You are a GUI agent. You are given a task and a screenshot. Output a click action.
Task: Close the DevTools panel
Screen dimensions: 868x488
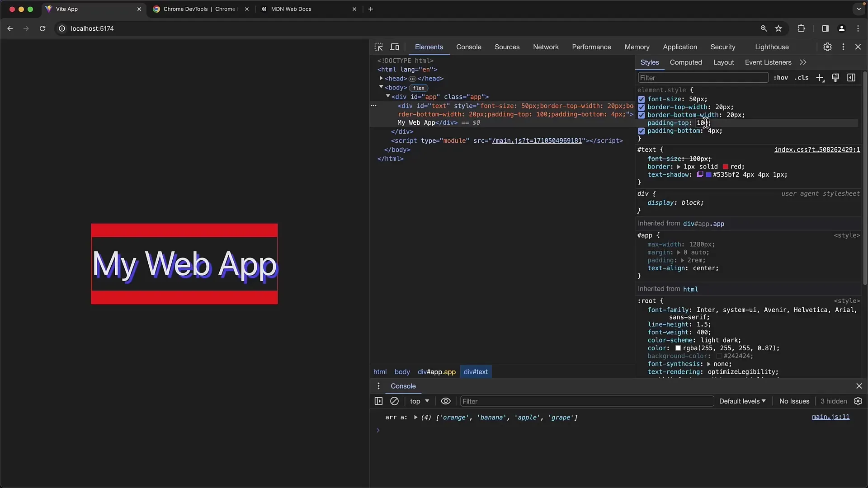coord(858,47)
